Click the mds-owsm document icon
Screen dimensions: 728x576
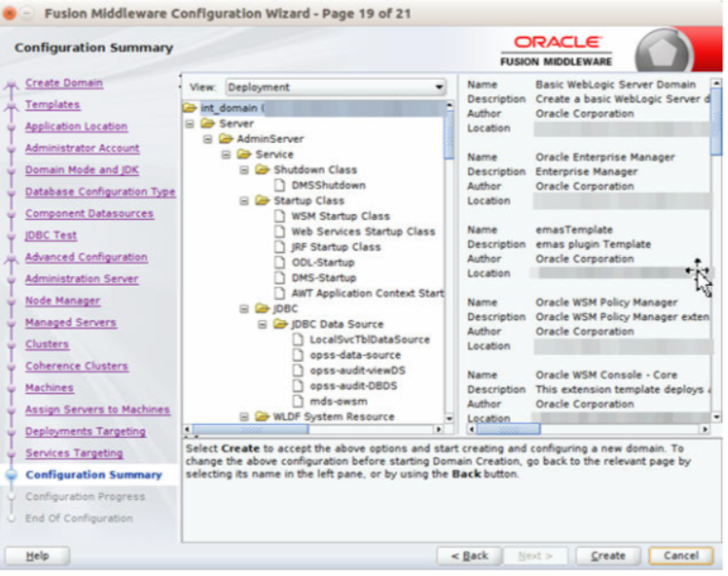[x=298, y=401]
